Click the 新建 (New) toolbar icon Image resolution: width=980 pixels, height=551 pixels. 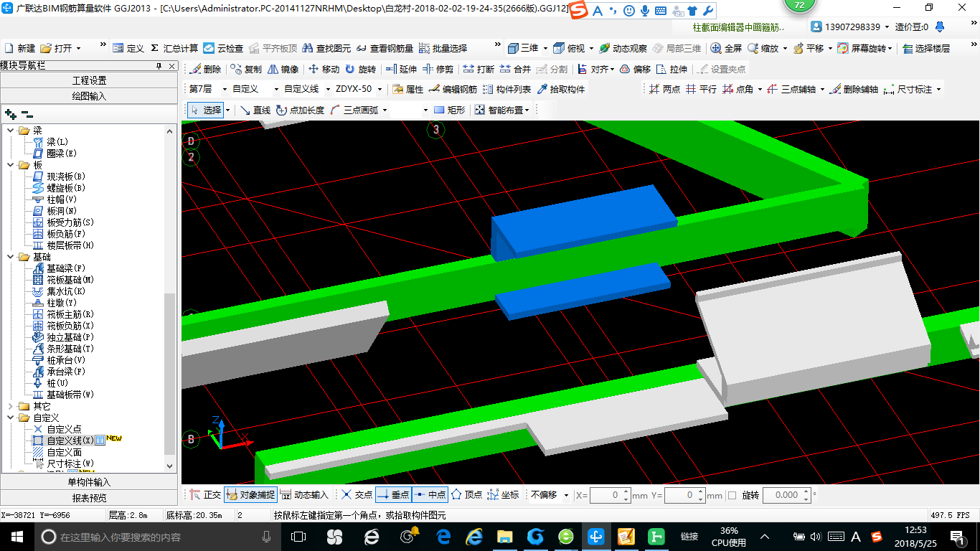(19, 48)
